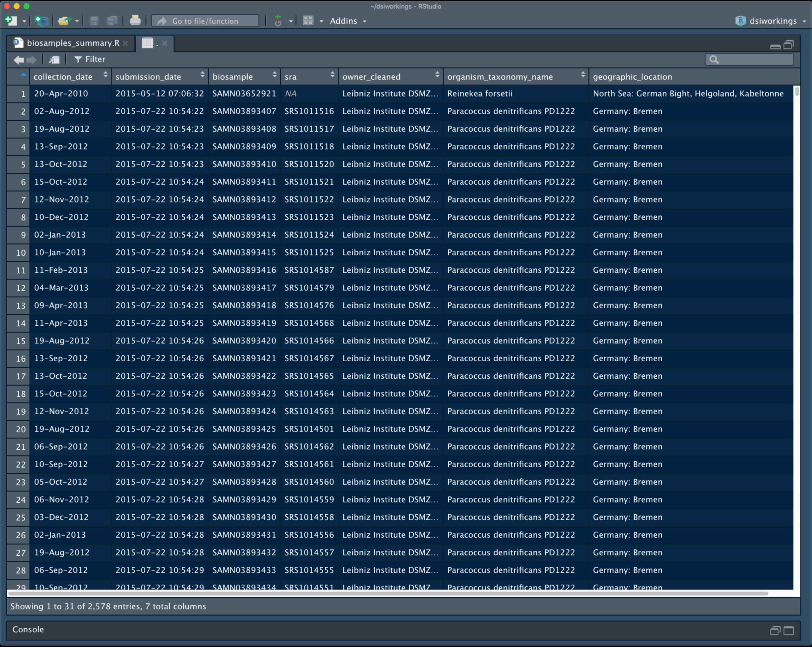Click the Console pane header
This screenshot has height=647, width=812.
403,630
